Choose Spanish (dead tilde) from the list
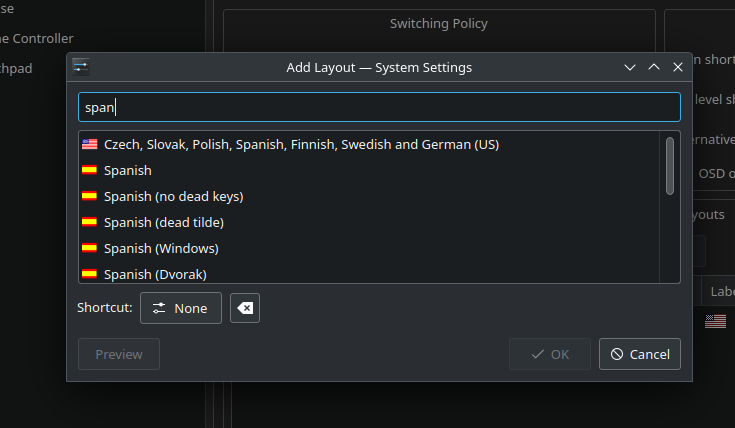735x428 pixels. 163,222
